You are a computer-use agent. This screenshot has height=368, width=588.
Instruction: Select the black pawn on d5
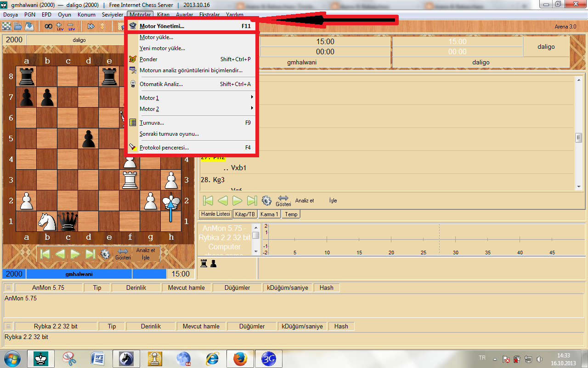pos(88,138)
